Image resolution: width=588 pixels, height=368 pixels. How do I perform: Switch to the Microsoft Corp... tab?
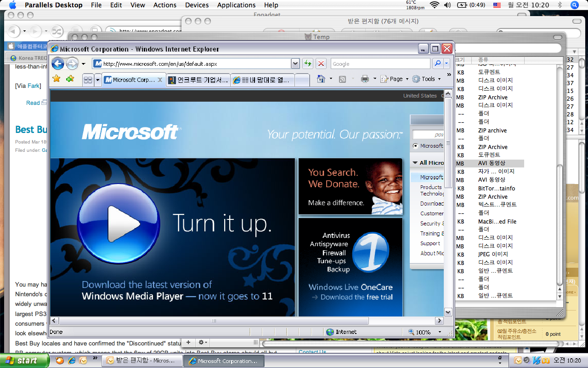(133, 80)
